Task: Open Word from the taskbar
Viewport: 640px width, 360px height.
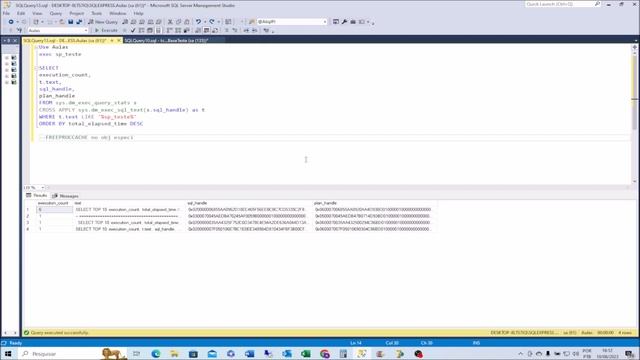Action: [x=249, y=354]
